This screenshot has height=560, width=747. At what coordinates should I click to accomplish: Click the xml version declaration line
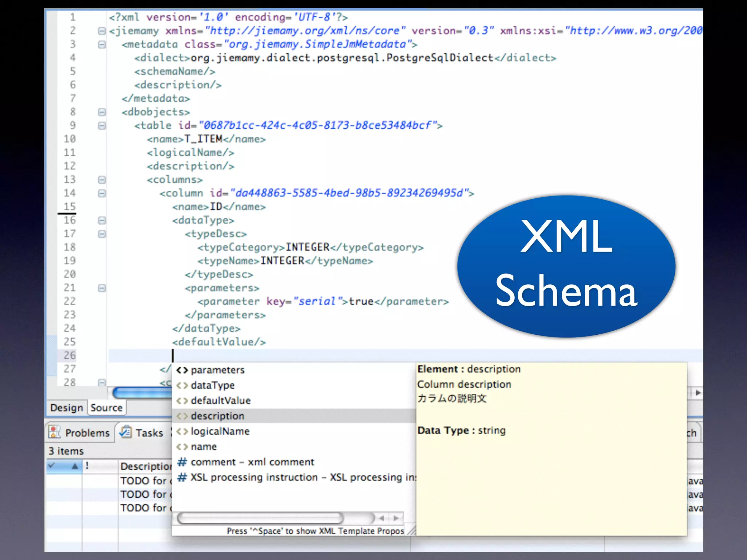pyautogui.click(x=228, y=17)
